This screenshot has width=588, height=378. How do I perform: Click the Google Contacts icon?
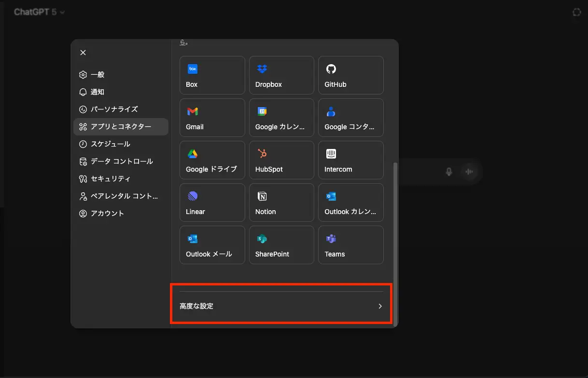(x=331, y=111)
